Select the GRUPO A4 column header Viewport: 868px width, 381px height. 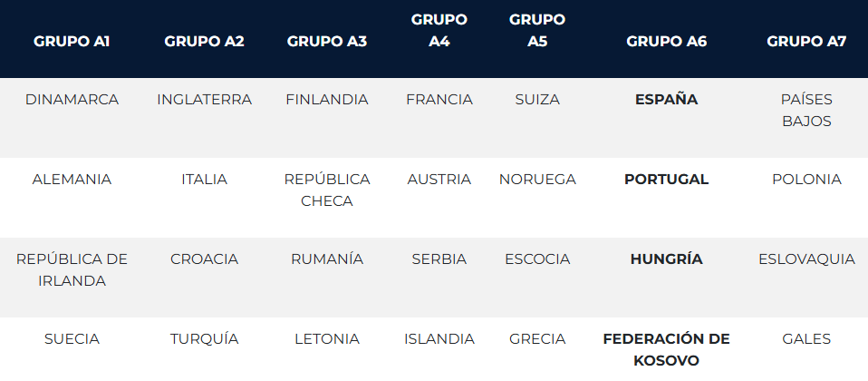pyautogui.click(x=439, y=30)
